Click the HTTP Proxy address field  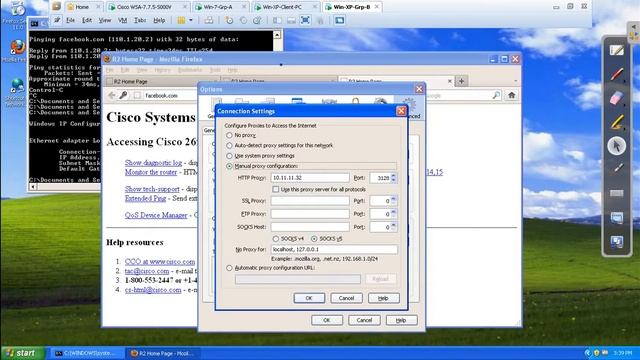(310, 178)
